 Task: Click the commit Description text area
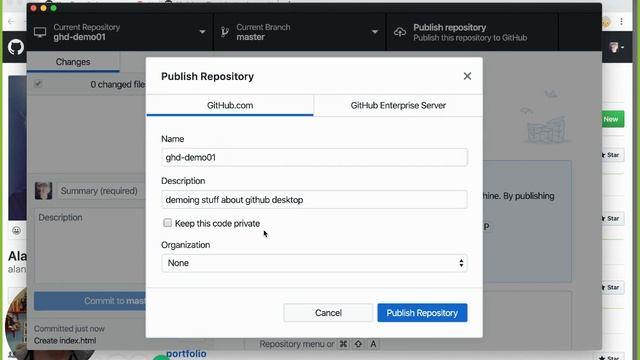point(90,246)
